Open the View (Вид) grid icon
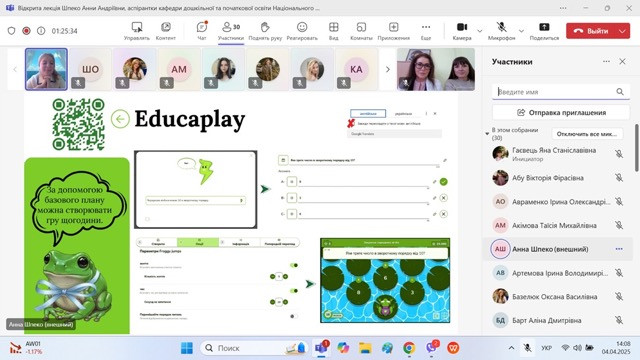The width and height of the screenshot is (640, 360). 333,27
